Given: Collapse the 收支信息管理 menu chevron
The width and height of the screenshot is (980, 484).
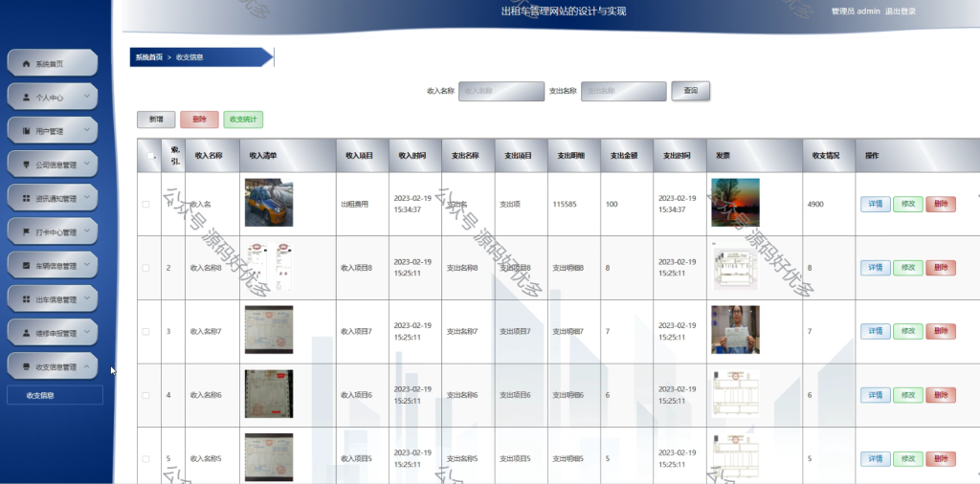Looking at the screenshot, I should (x=86, y=366).
